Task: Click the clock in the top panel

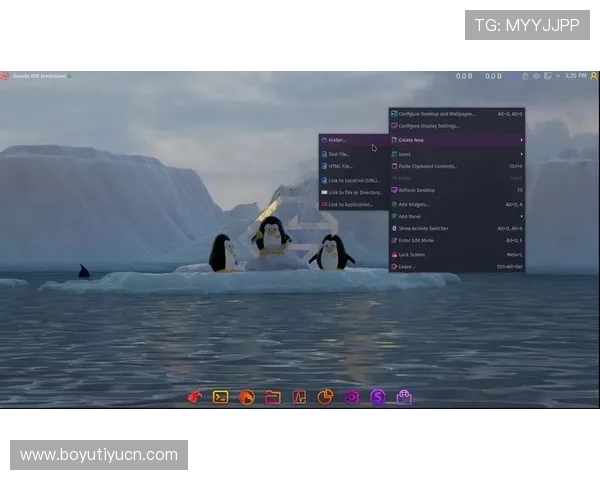Action: pos(575,75)
